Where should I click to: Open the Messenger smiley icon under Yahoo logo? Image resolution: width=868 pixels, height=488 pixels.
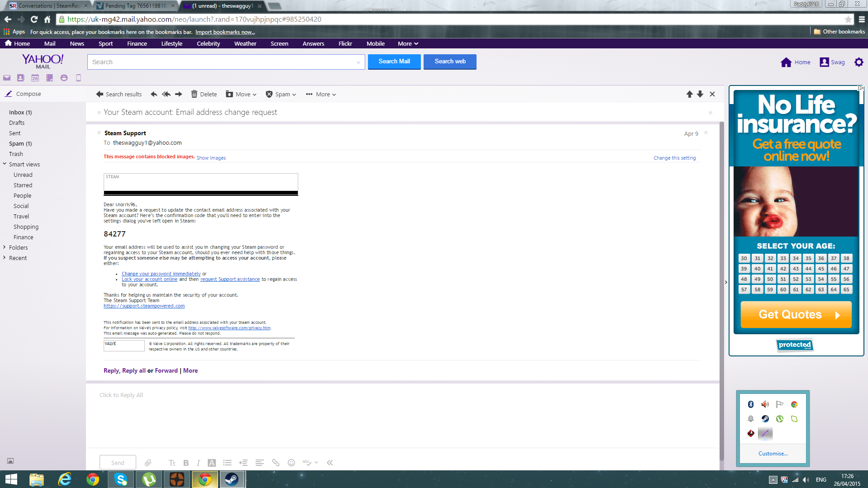pos(64,78)
